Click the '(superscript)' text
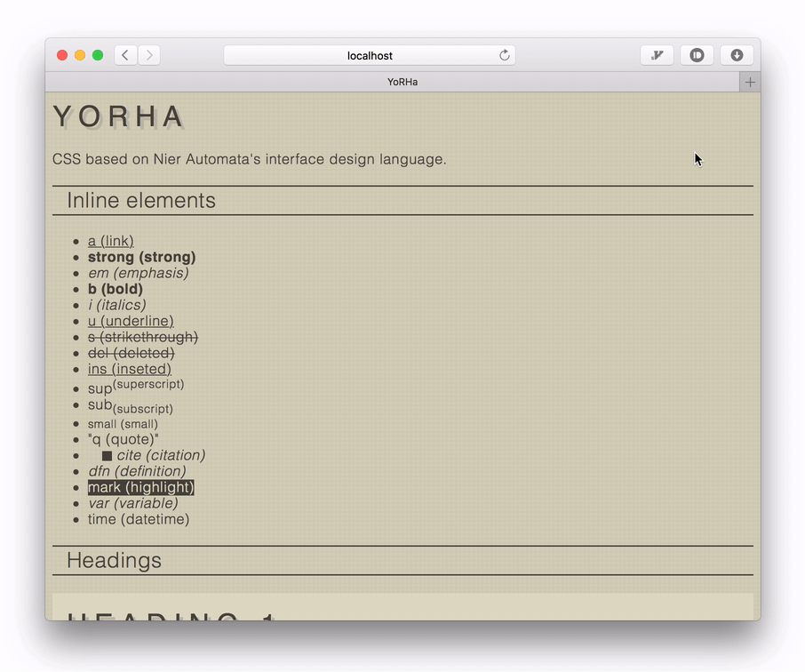Image resolution: width=805 pixels, height=672 pixels. 148,384
